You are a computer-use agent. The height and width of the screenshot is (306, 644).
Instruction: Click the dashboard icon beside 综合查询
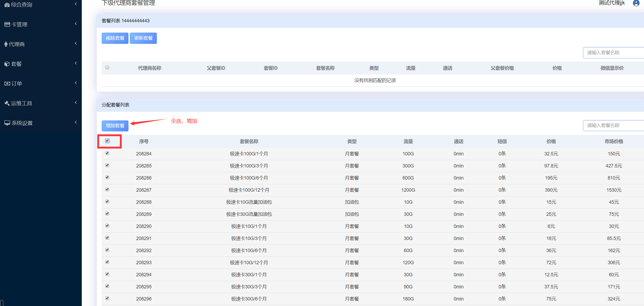[x=7, y=5]
